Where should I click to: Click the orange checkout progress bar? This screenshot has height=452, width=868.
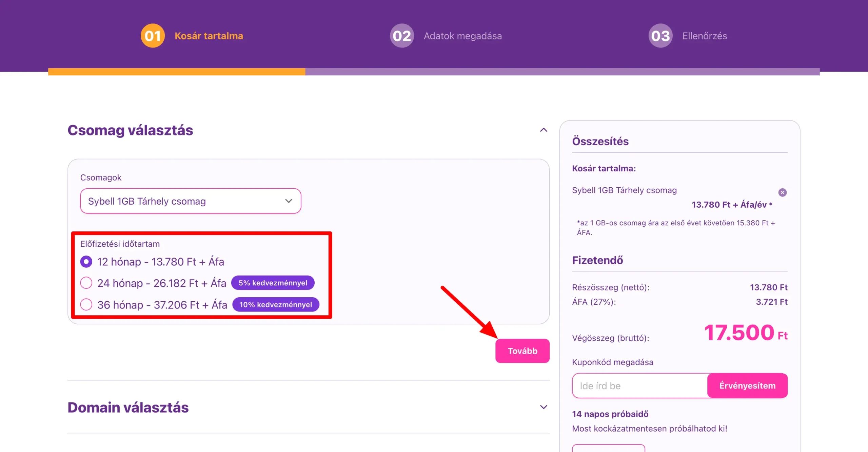[177, 72]
